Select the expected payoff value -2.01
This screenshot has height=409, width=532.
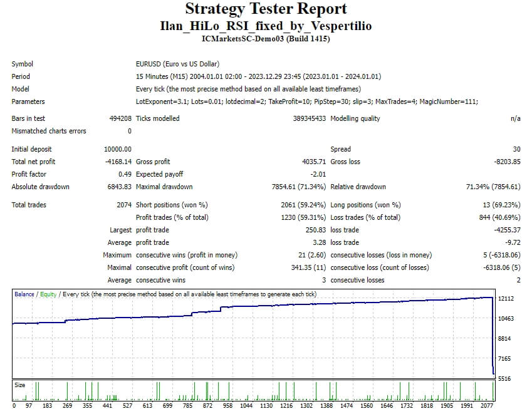point(318,174)
